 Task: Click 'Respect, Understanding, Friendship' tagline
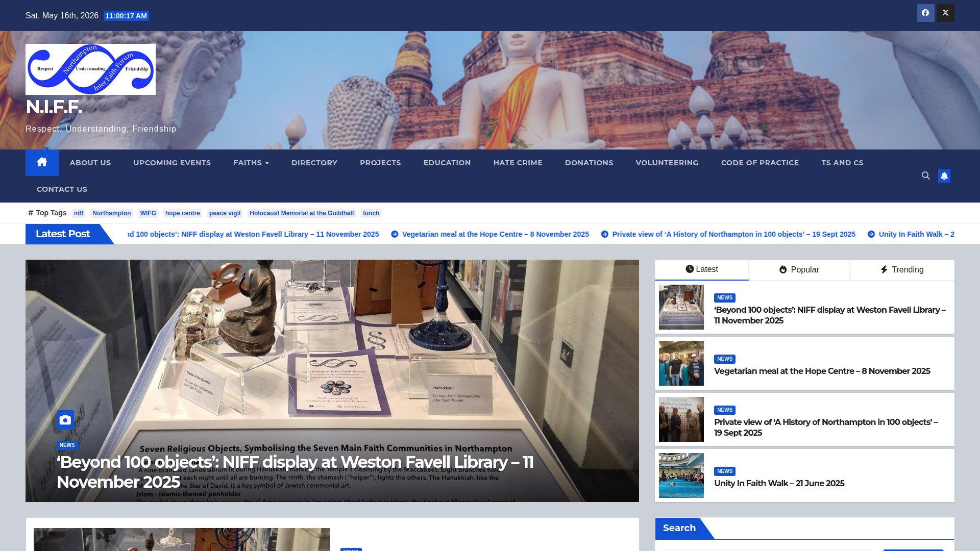tap(101, 129)
